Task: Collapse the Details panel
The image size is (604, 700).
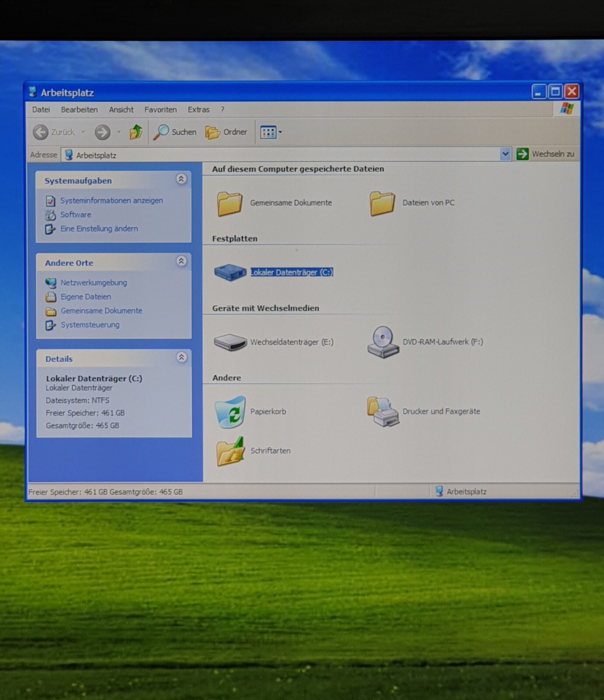Action: click(x=182, y=357)
